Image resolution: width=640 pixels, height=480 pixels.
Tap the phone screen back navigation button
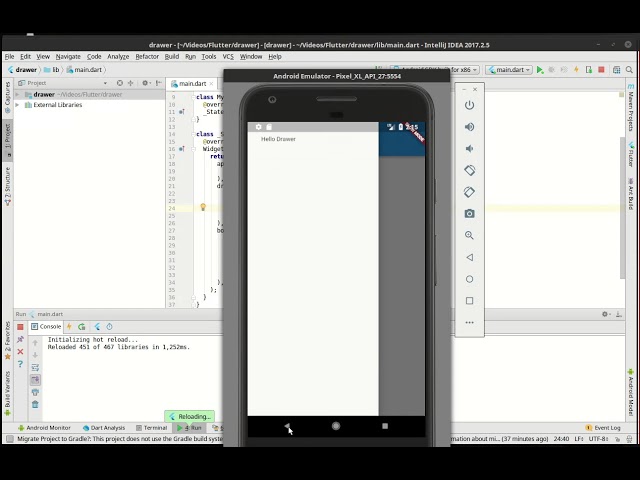pos(287,426)
